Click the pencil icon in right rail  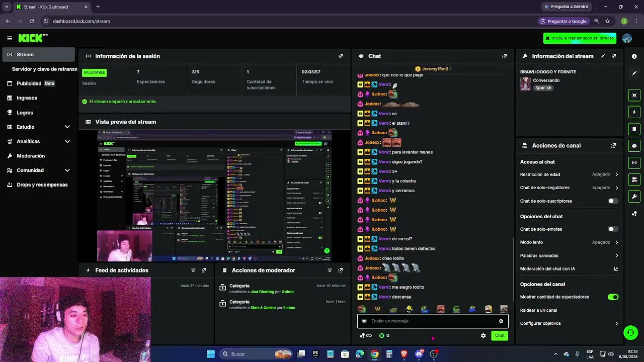pyautogui.click(x=634, y=73)
